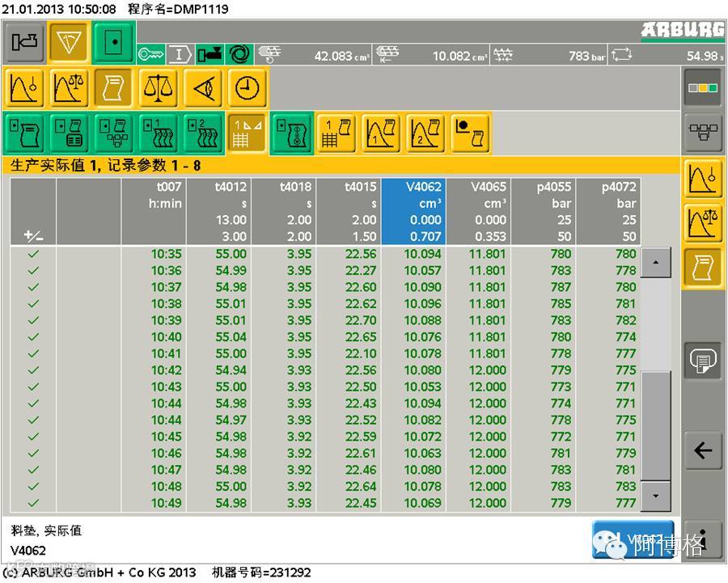Select green protocol with settings sheet icon
Screen dimensions: 728x583
coord(291,133)
